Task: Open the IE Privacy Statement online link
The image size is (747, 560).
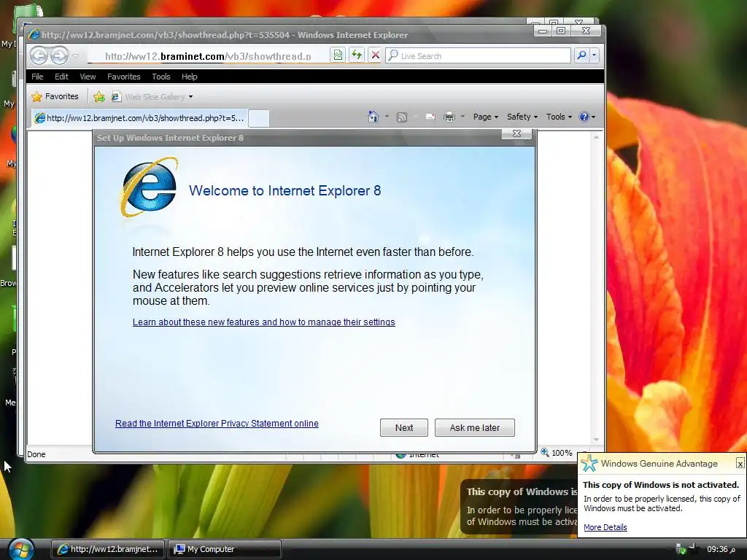Action: [x=217, y=424]
